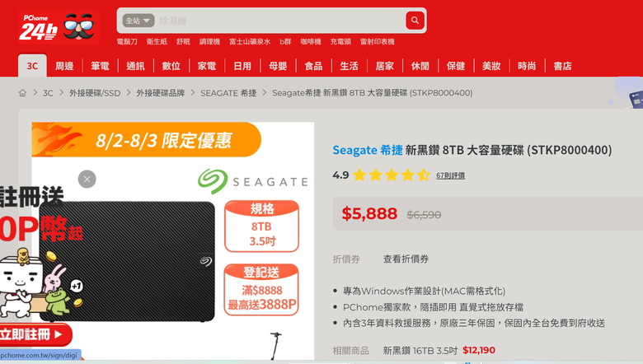
Task: Open the 家電 category menu
Action: (x=207, y=66)
